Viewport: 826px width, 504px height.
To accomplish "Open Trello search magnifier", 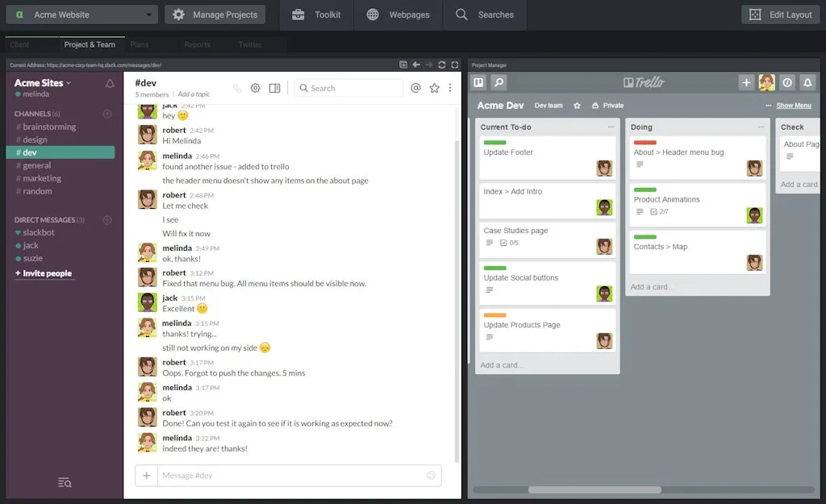I will click(x=499, y=82).
